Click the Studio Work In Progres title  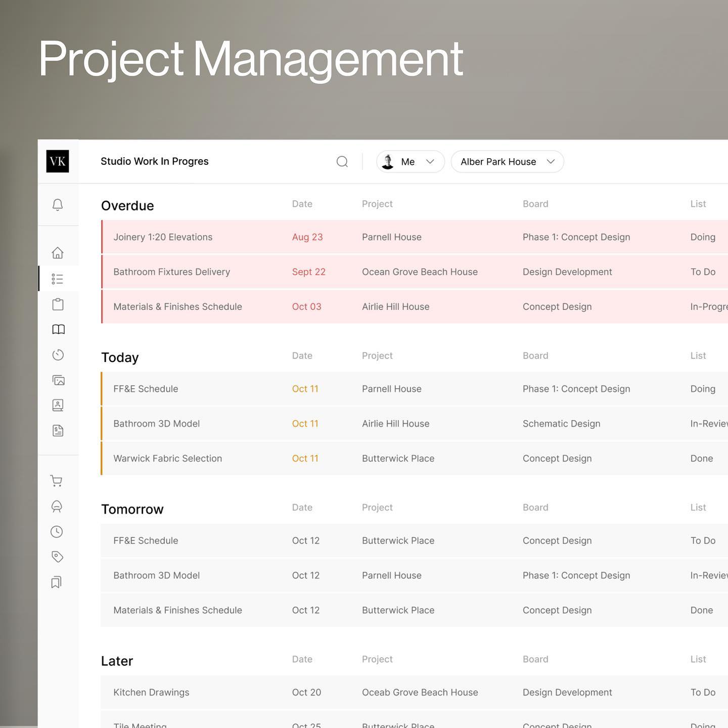tap(155, 161)
